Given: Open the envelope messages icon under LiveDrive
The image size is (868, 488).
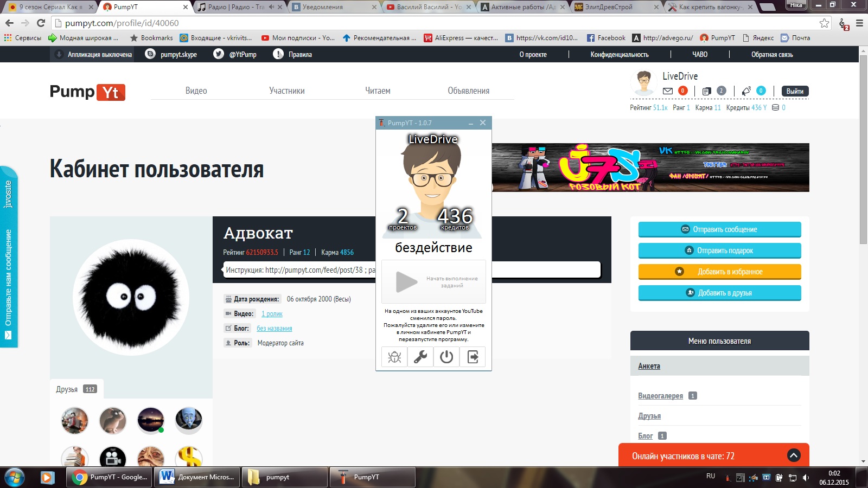Looking at the screenshot, I should pyautogui.click(x=668, y=91).
